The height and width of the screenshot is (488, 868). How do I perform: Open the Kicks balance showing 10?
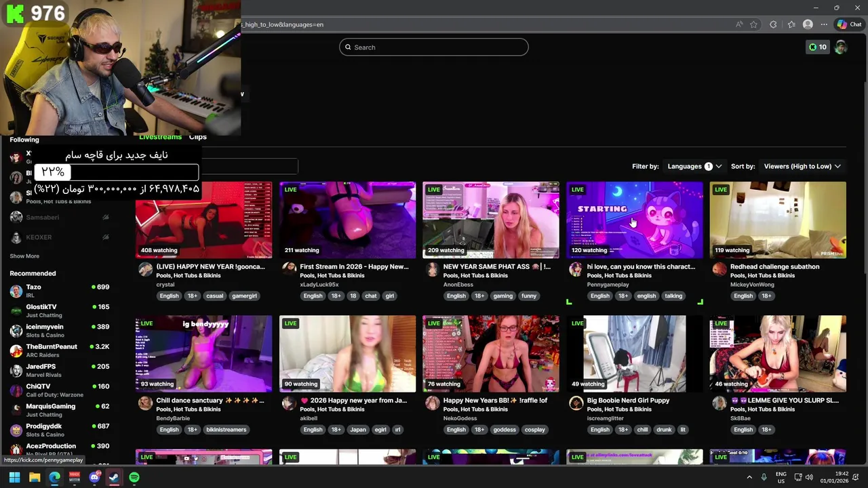(817, 47)
